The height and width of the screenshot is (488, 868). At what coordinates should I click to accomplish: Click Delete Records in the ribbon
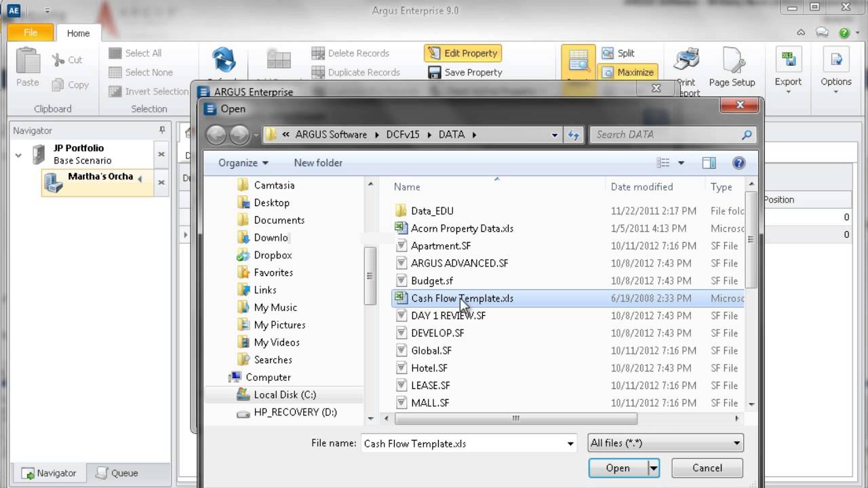[x=350, y=53]
